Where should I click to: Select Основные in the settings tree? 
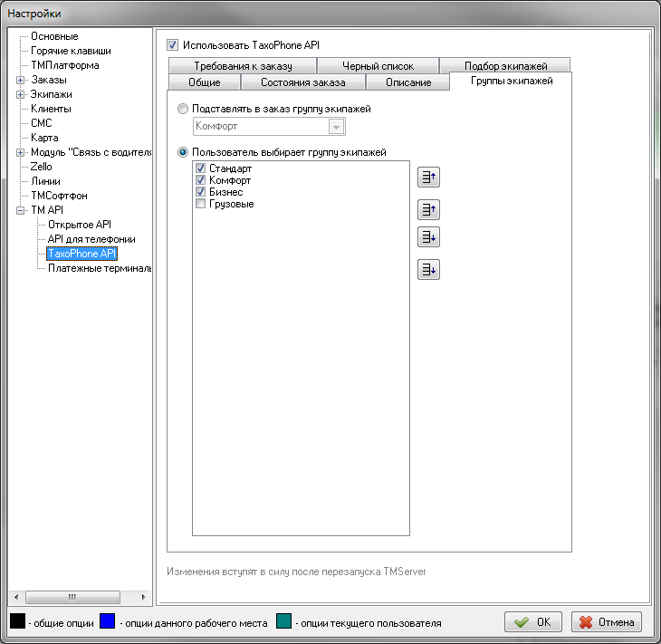[x=54, y=36]
